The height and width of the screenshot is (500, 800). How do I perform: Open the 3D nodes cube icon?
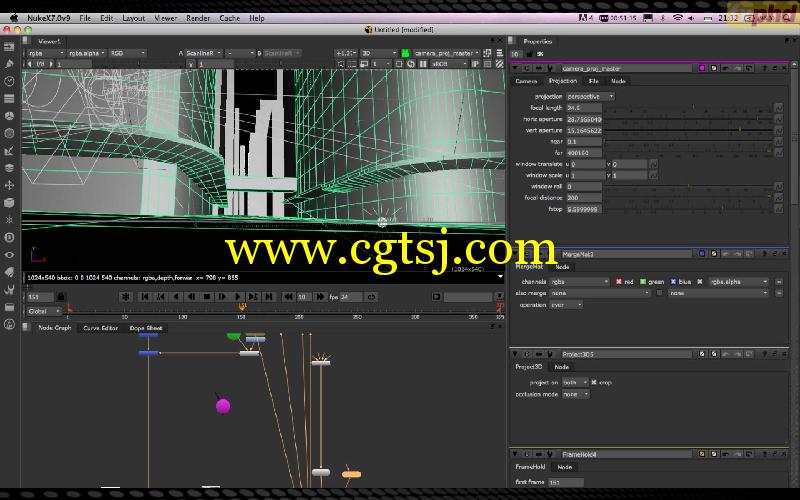[x=9, y=203]
